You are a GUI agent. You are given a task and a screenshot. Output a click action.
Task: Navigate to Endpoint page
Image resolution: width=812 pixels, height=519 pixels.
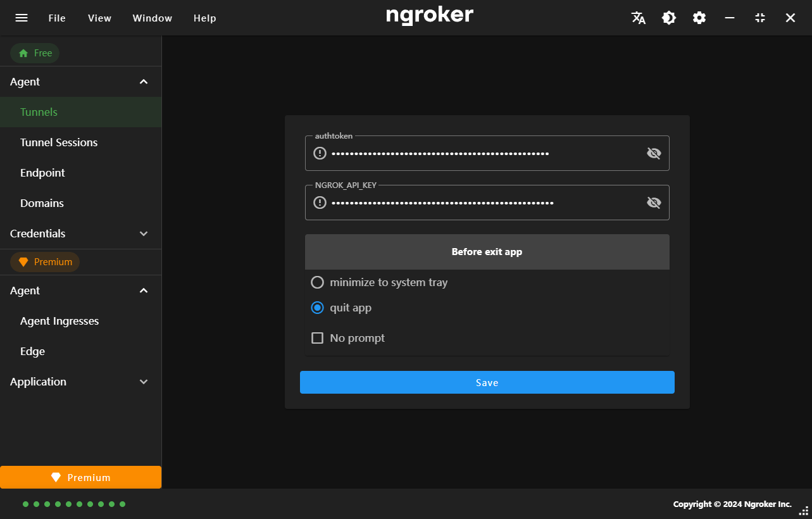(x=80, y=173)
